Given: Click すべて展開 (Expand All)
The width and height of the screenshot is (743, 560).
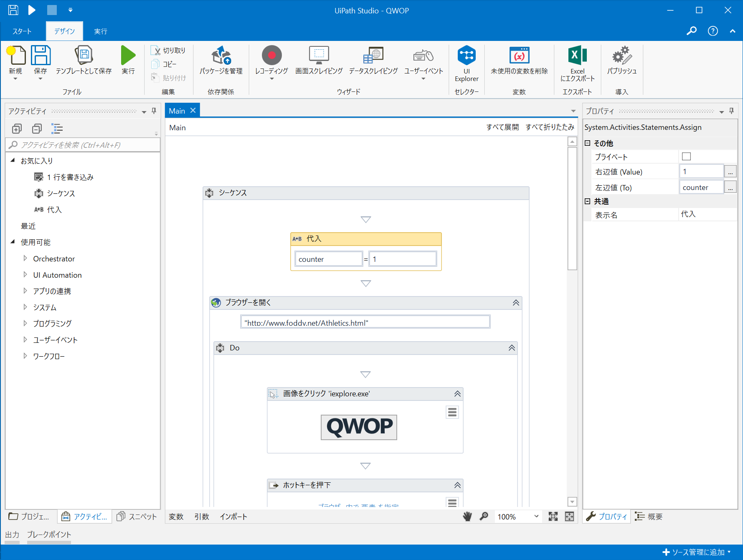Looking at the screenshot, I should (x=502, y=127).
